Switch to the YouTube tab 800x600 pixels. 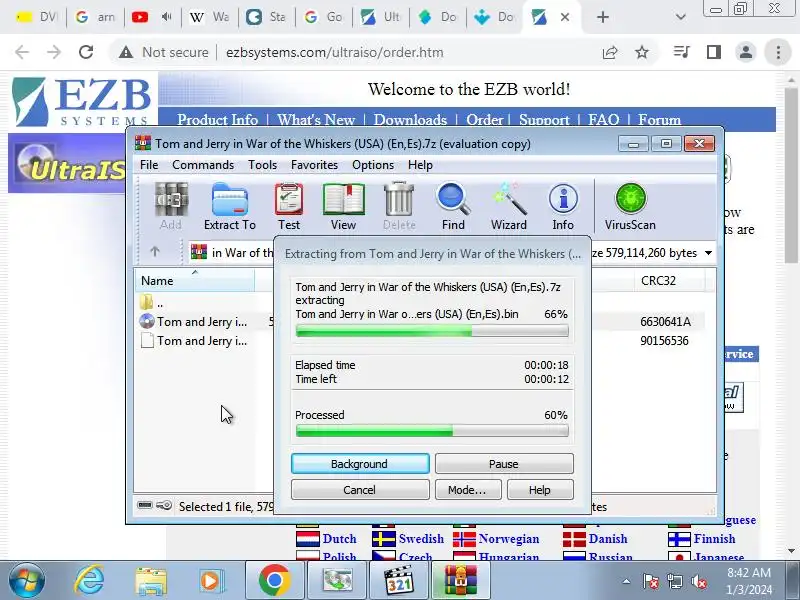[151, 17]
